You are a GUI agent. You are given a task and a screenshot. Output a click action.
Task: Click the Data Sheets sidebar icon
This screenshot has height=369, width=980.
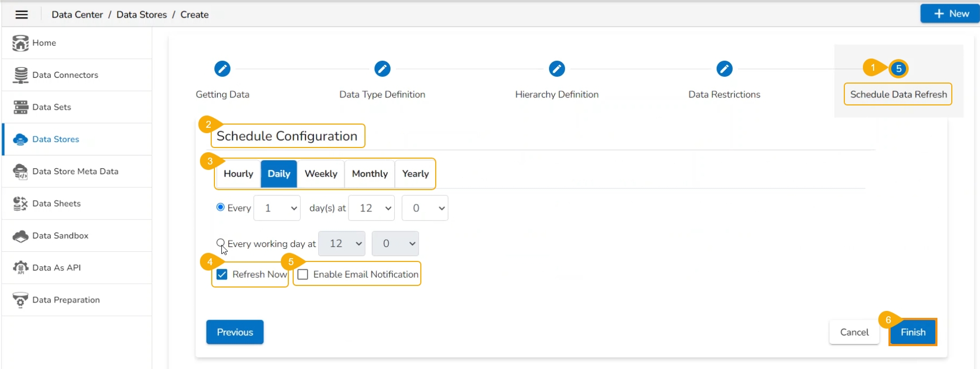[x=21, y=203]
